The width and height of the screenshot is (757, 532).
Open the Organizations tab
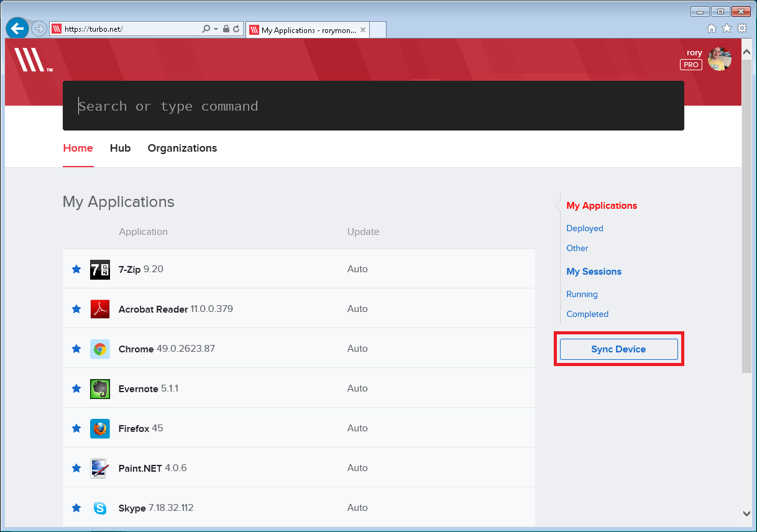182,148
